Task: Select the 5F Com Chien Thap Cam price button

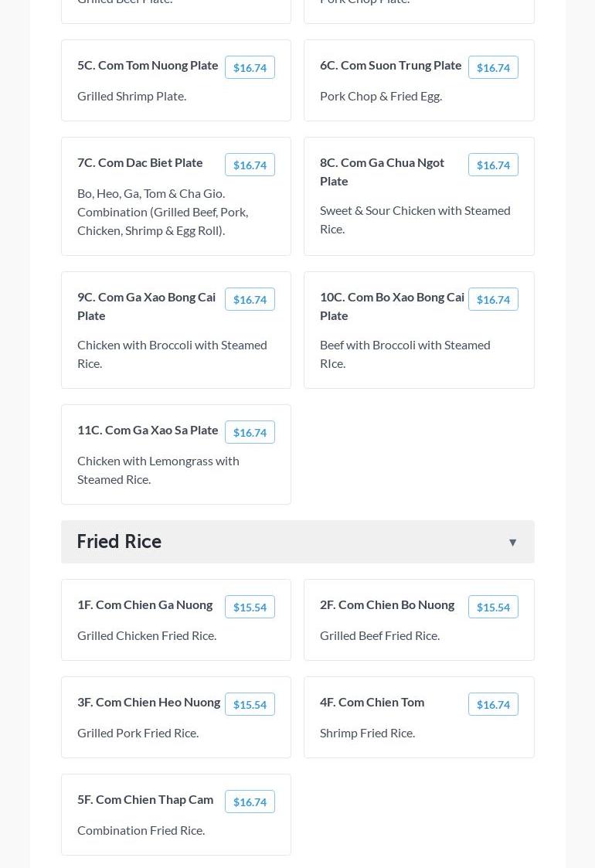Action: 250,802
